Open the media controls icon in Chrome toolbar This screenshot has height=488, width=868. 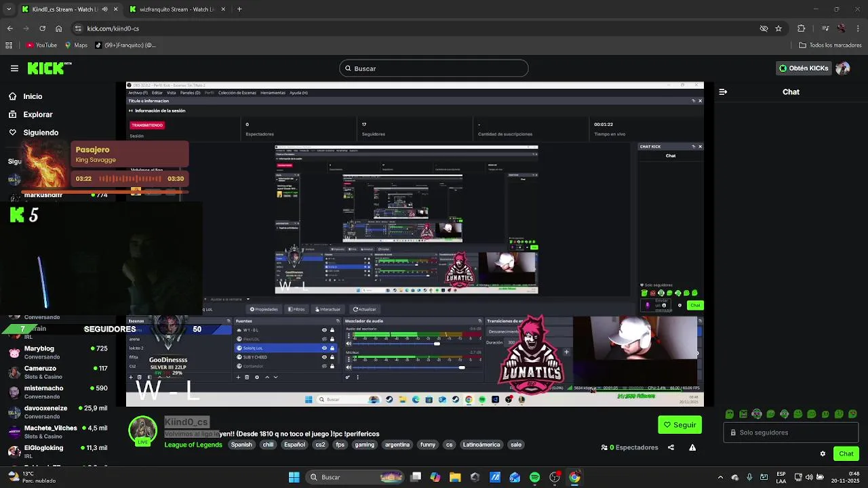[825, 28]
